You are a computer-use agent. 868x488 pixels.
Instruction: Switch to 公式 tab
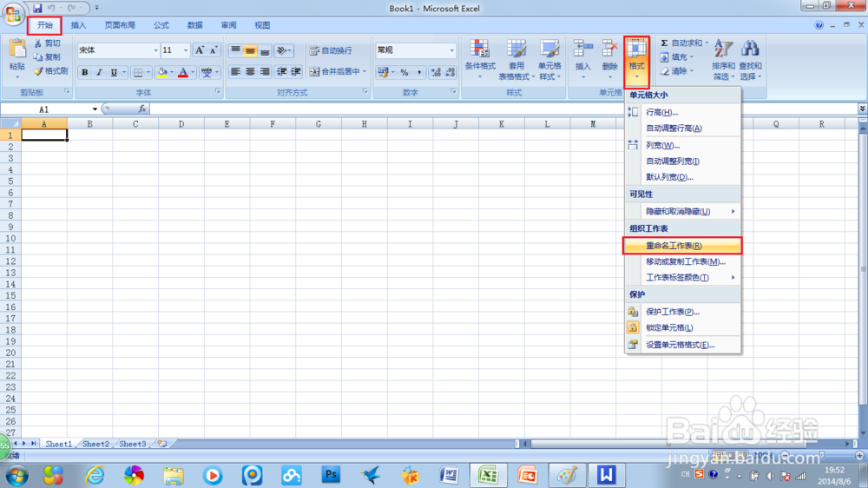pos(161,25)
